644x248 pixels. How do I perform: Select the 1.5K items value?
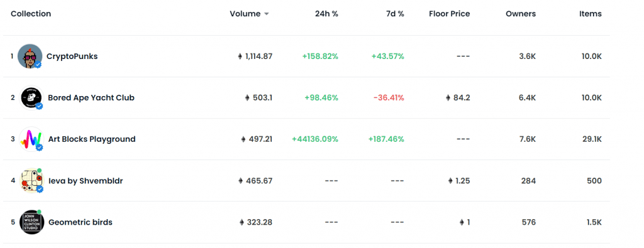click(594, 222)
